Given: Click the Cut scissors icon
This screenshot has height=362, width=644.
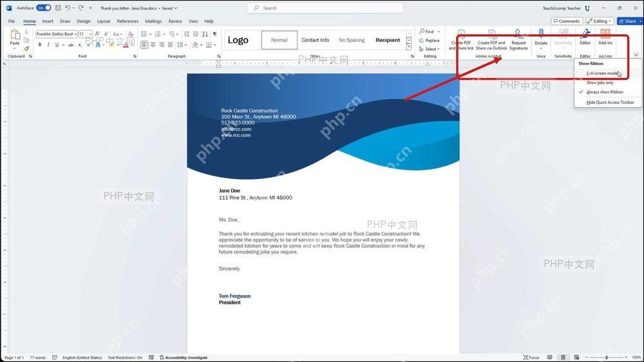Looking at the screenshot, I should pyautogui.click(x=26, y=32).
